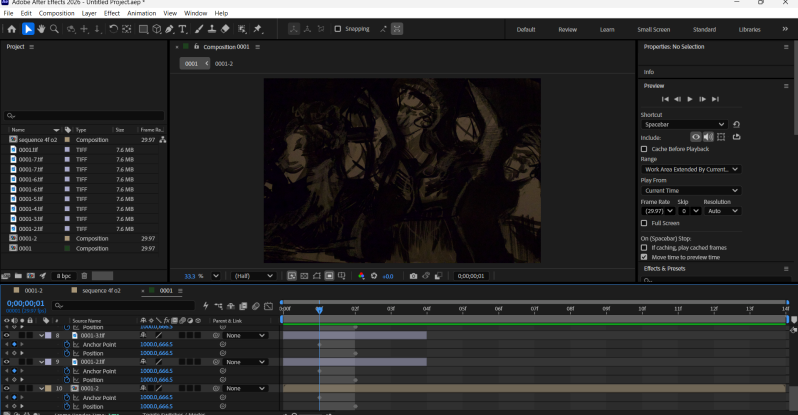The width and height of the screenshot is (798, 415).
Task: Open the Range dropdown in Preview
Action: [691, 170]
